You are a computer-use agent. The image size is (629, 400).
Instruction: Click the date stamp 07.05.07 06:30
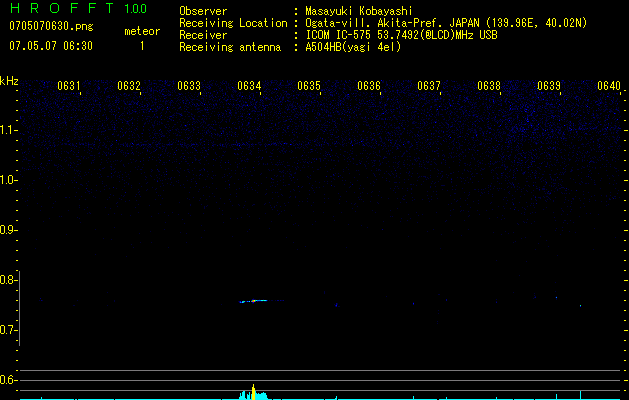coord(51,46)
